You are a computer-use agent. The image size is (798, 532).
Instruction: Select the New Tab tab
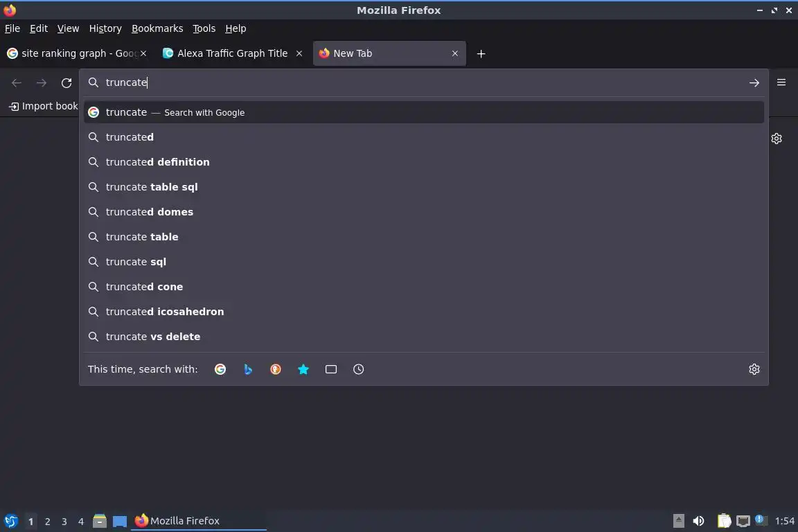pos(389,53)
